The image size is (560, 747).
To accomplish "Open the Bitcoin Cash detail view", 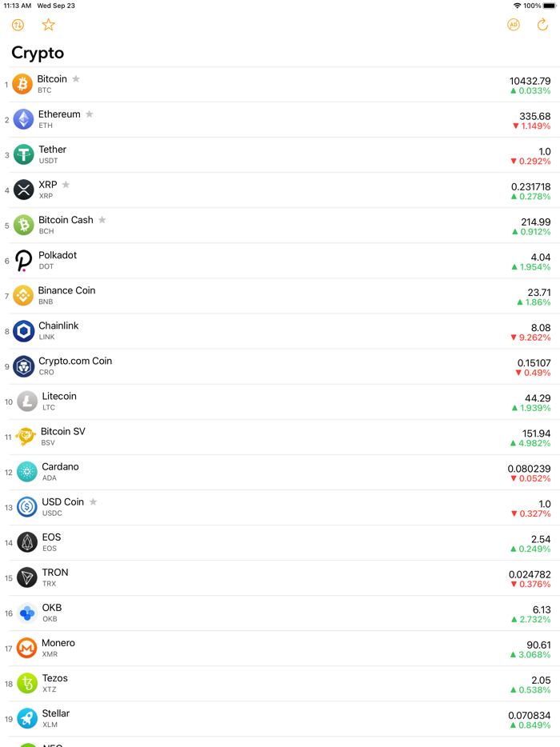I will 280,225.
